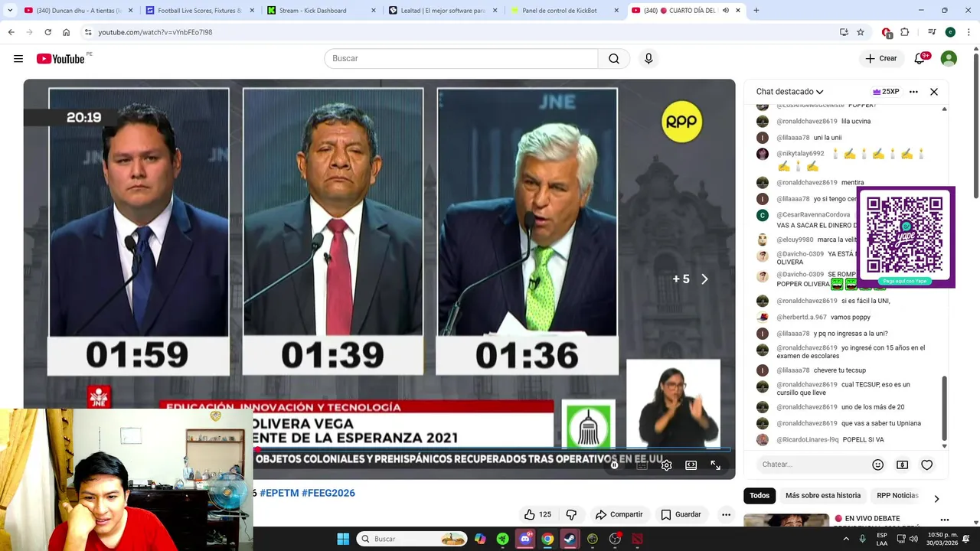
Task: Switch to Panel de control de KickBot tab
Action: pyautogui.click(x=565, y=11)
